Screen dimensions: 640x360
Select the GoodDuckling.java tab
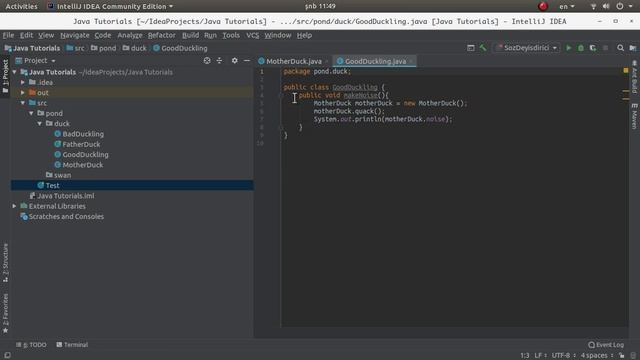375,61
